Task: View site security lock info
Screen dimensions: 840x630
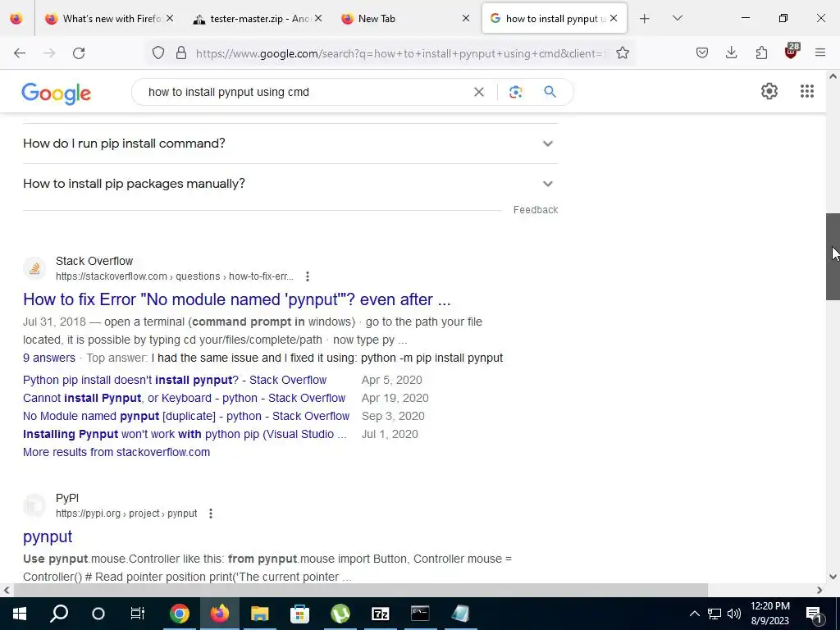Action: point(181,53)
